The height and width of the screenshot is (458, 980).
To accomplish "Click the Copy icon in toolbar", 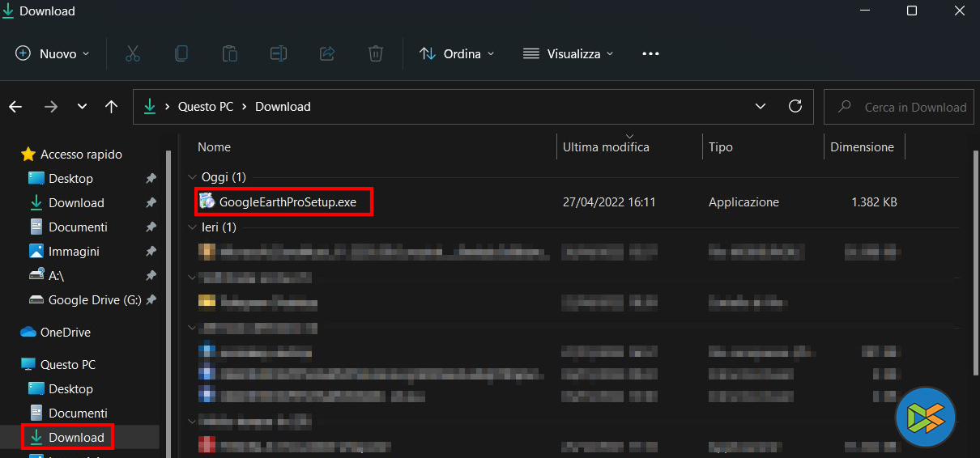I will pos(181,54).
